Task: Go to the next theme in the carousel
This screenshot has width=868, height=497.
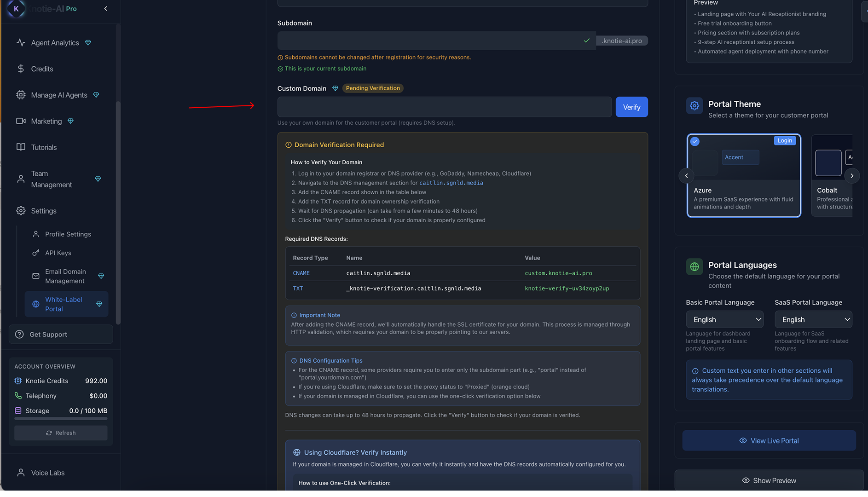Action: point(852,176)
